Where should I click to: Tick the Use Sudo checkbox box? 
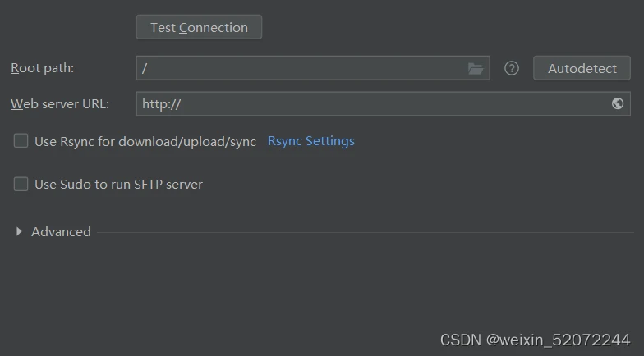[x=21, y=184]
